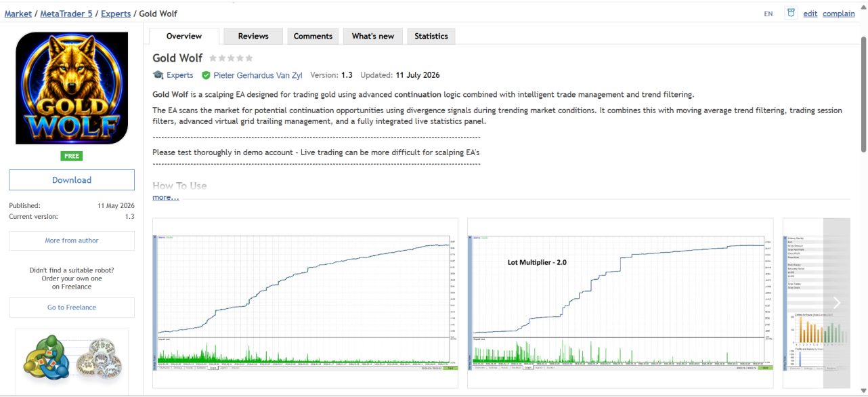Click the green verified shield icon
Viewport: 868px width, 397px height.
(206, 75)
